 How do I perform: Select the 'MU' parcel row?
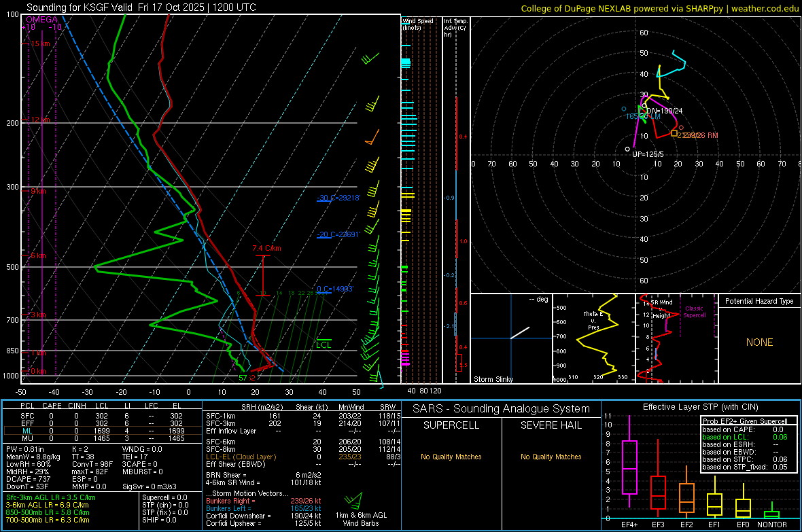pos(102,438)
